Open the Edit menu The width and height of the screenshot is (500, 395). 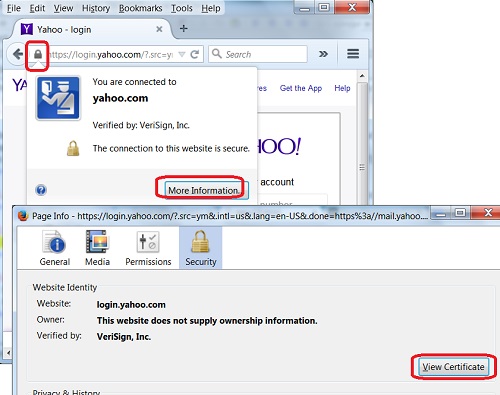37,8
